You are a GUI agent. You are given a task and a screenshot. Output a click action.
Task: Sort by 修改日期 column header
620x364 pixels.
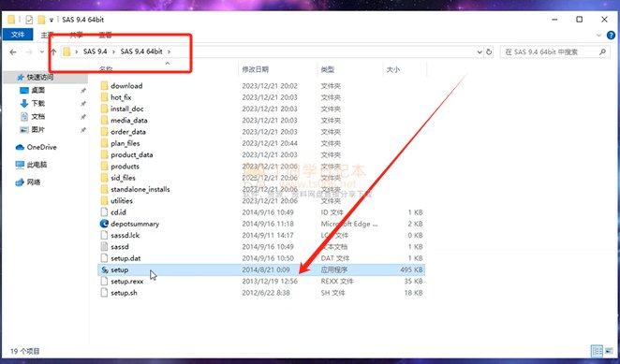[x=256, y=69]
